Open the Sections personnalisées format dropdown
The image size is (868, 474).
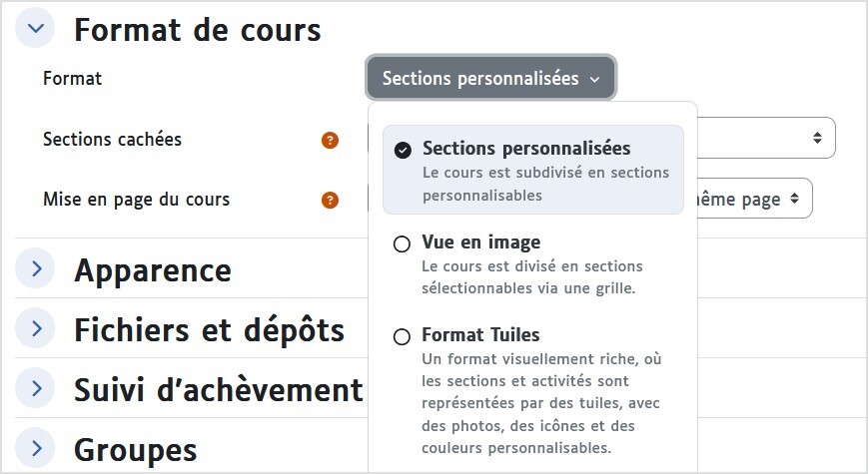point(491,78)
